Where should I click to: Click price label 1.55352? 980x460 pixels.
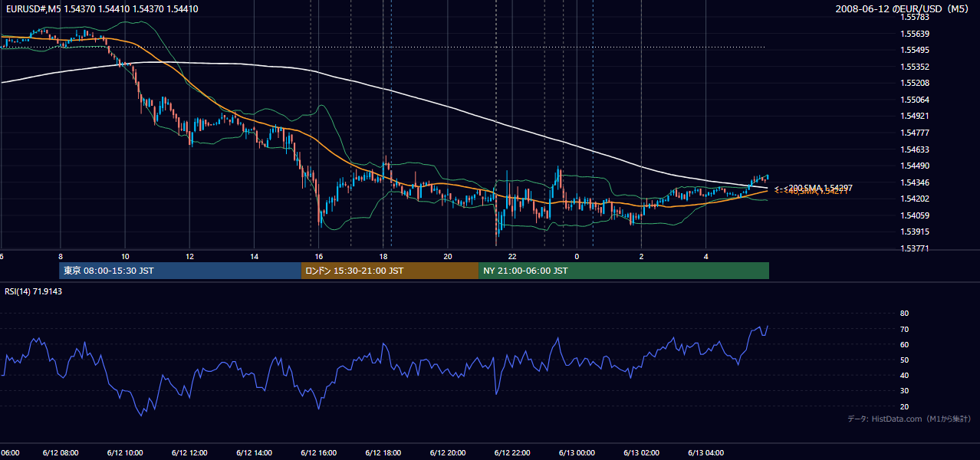(x=915, y=67)
